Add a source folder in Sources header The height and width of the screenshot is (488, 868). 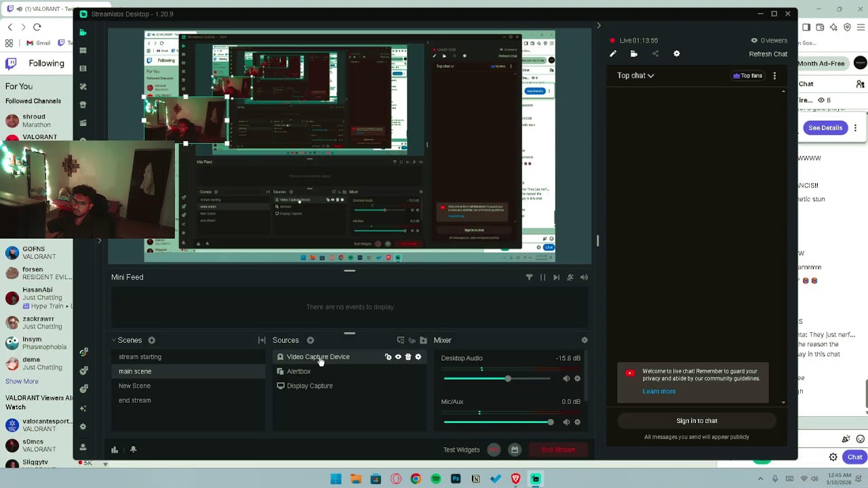point(423,340)
